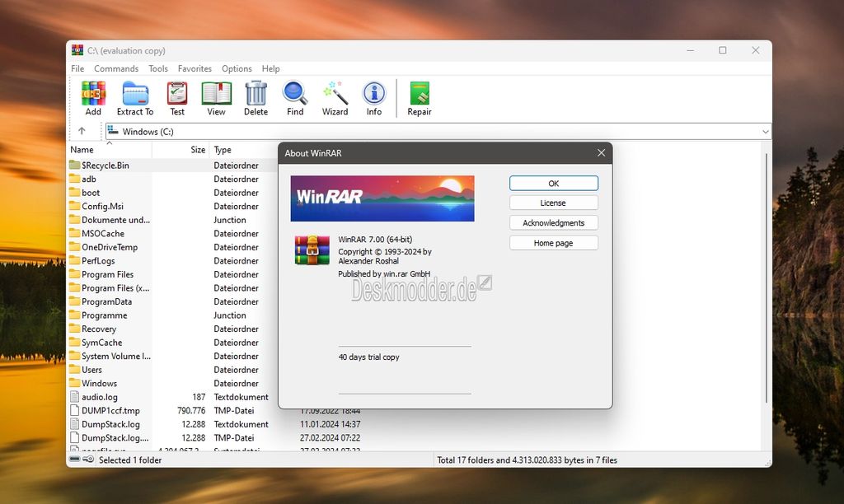Open the Home page link button
Screen dimensions: 844x504
tap(553, 242)
